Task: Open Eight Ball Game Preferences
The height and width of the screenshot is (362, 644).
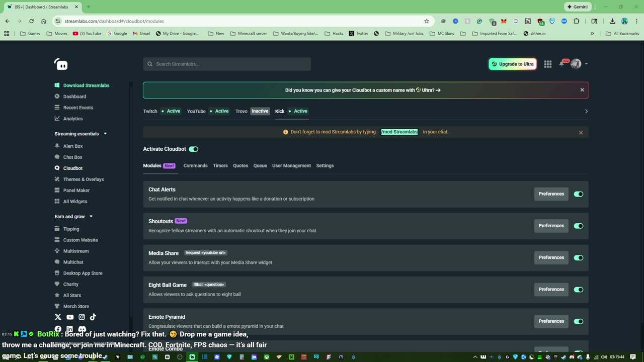Action: click(551, 290)
